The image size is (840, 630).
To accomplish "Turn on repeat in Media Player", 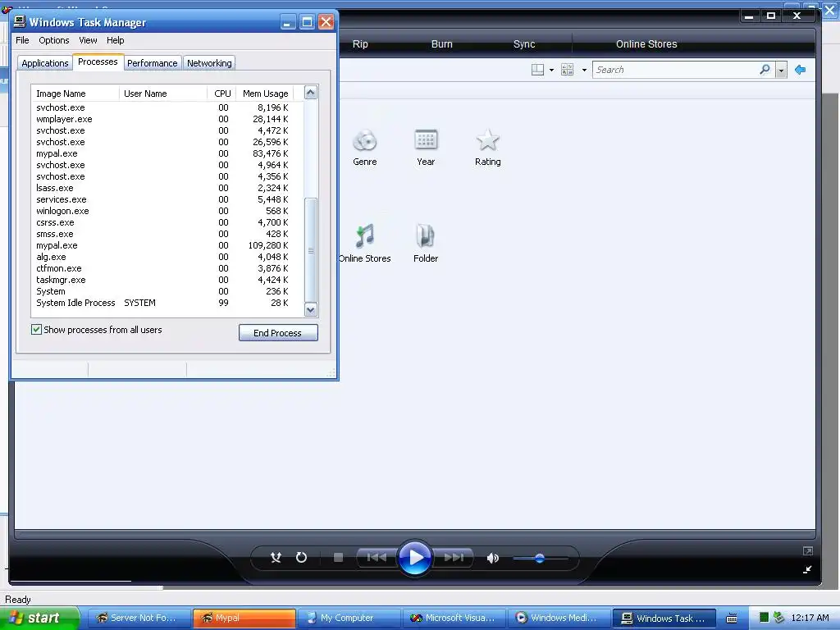I will tap(301, 558).
